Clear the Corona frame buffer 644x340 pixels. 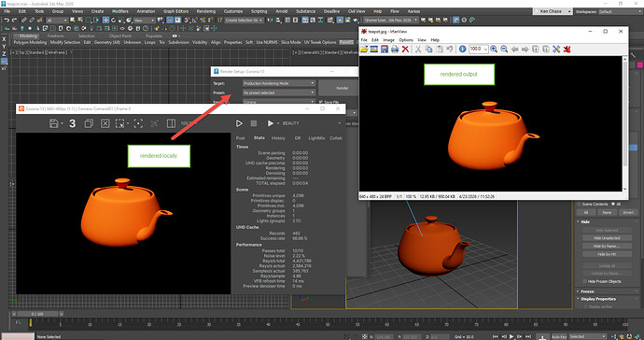point(105,123)
